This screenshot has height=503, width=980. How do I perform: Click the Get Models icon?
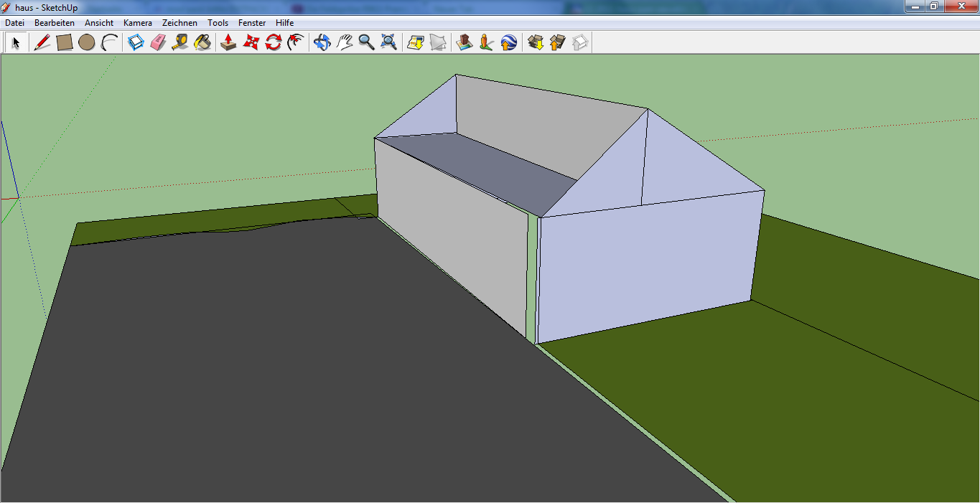(x=536, y=42)
